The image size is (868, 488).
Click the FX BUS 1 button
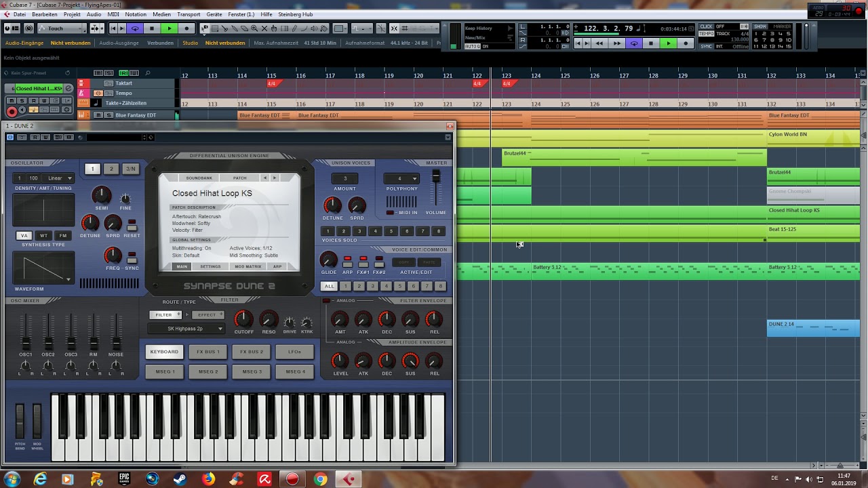tap(208, 352)
